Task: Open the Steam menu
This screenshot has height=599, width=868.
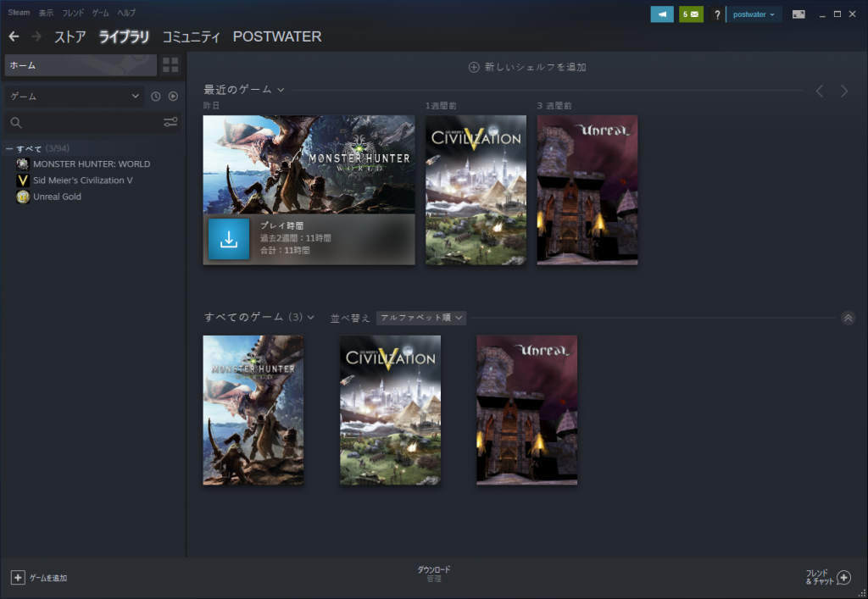Action: pos(19,12)
